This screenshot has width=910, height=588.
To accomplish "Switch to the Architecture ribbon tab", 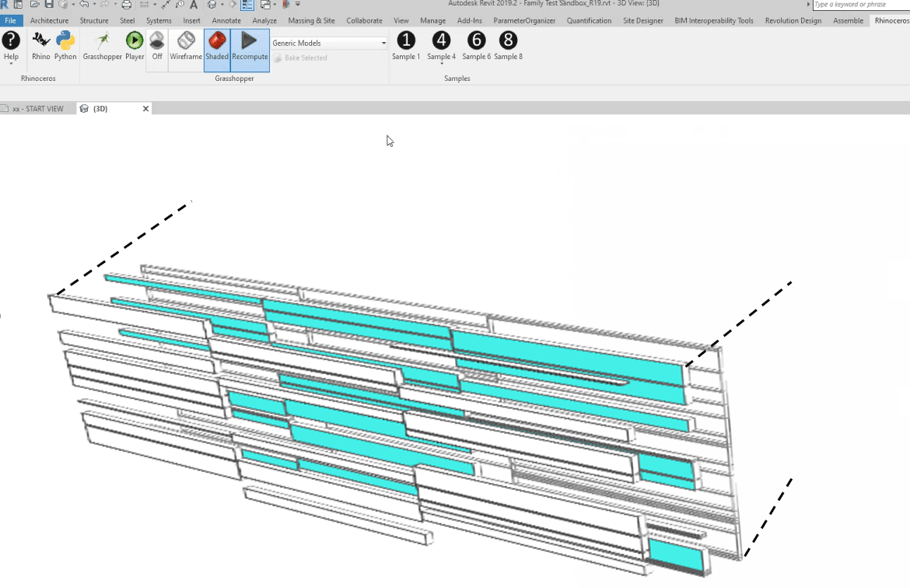I will [49, 20].
